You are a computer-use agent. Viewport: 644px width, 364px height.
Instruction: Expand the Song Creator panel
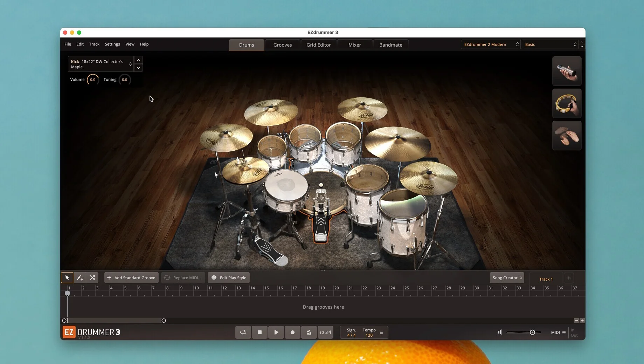[507, 278]
